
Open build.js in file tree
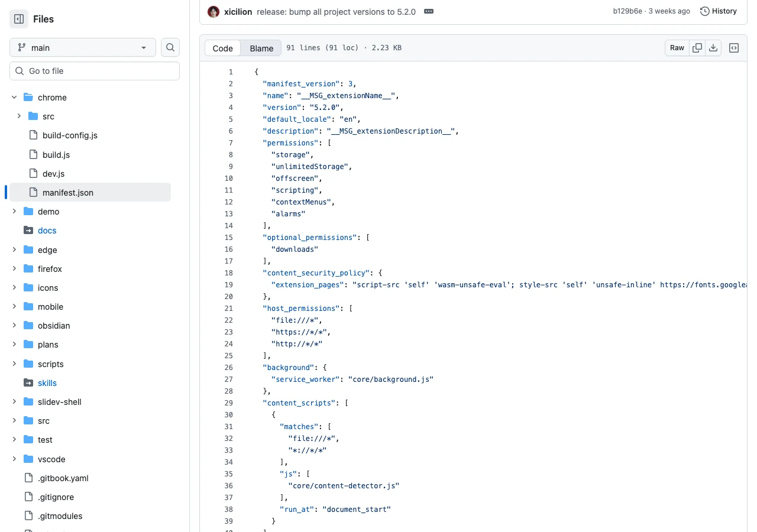pos(56,155)
